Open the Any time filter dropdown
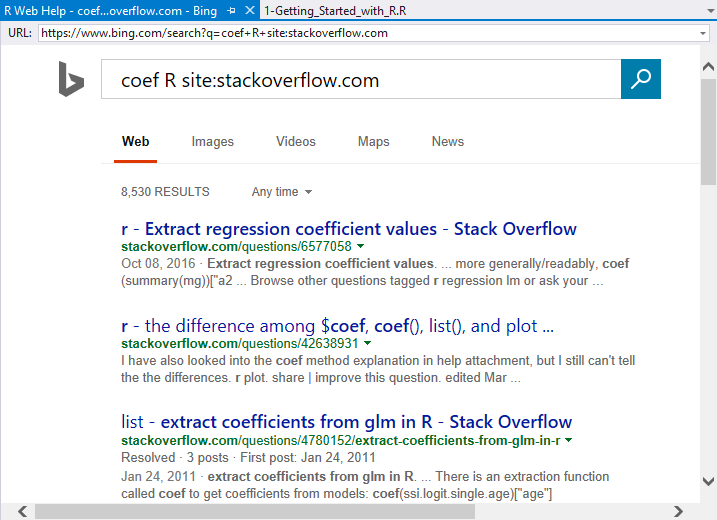 tap(282, 192)
